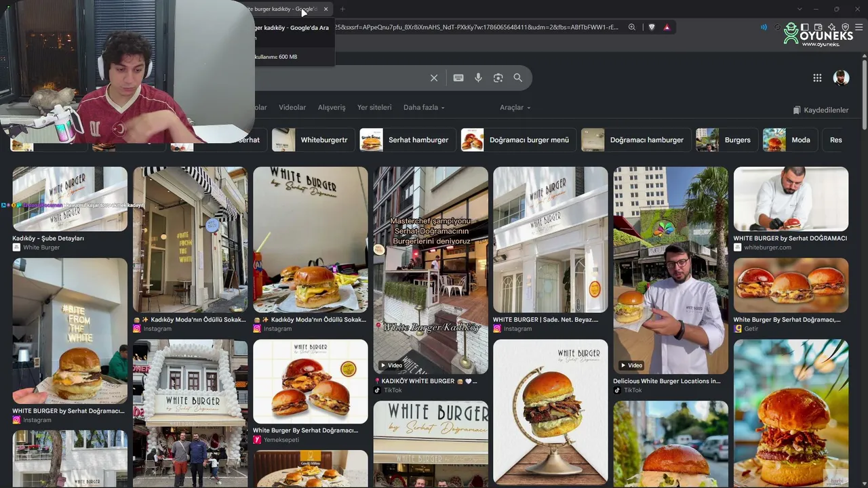This screenshot has width=868, height=488.
Task: Open the White Burger source link
Action: pyautogui.click(x=41, y=247)
